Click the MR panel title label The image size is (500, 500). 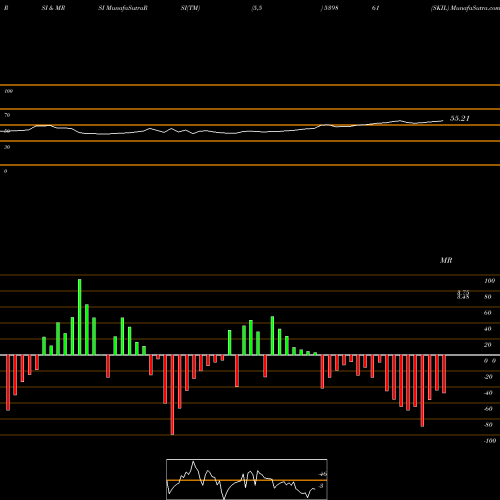[446, 260]
